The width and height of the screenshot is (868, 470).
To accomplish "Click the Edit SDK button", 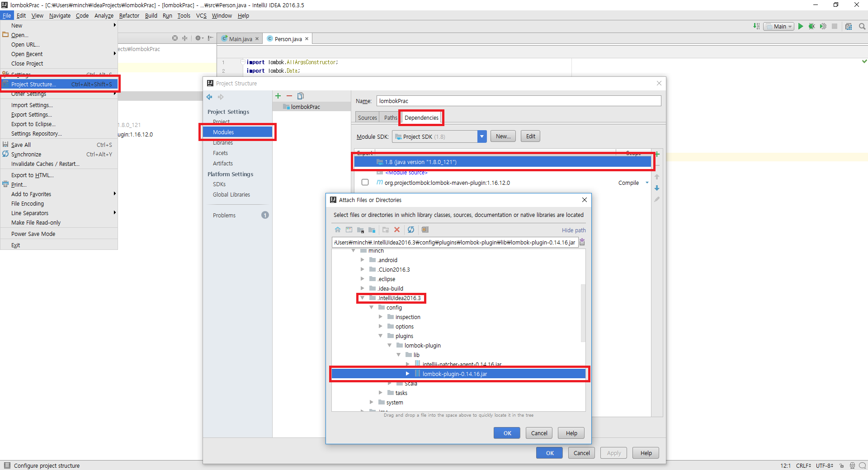I will 531,136.
